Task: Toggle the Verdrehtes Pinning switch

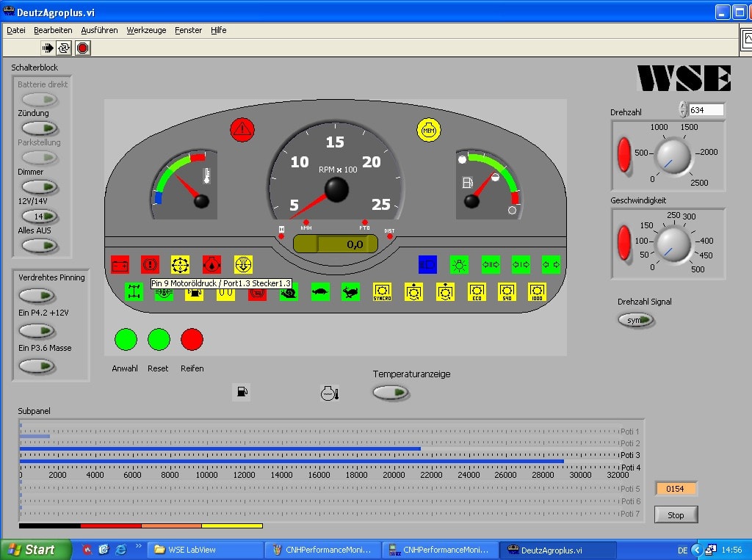Action: click(x=37, y=296)
